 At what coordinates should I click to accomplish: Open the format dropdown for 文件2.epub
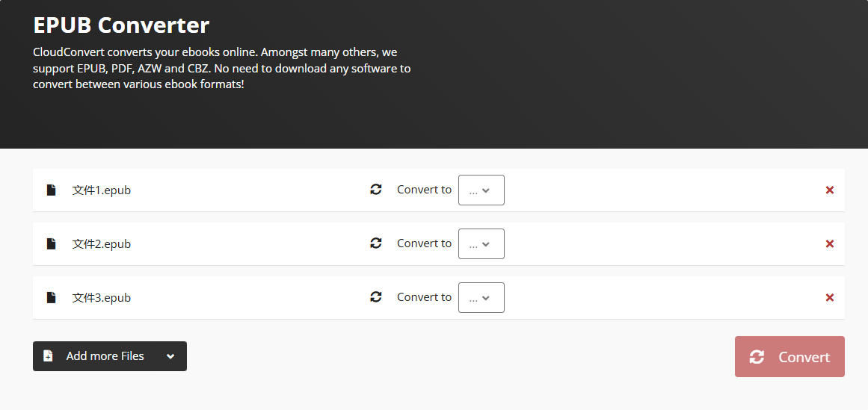(x=481, y=243)
